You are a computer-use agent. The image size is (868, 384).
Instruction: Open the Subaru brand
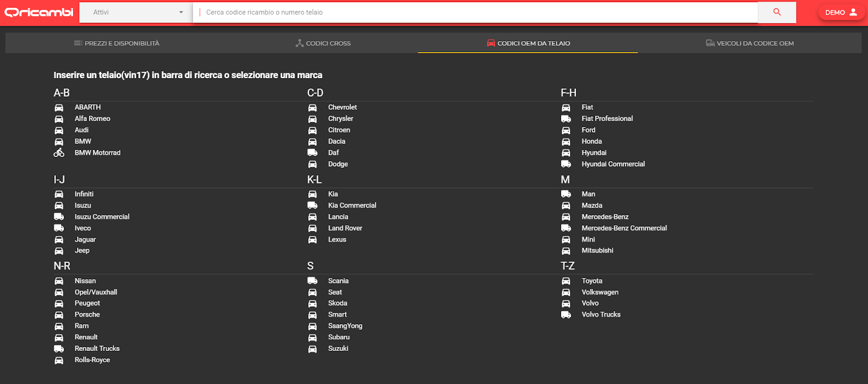[339, 337]
